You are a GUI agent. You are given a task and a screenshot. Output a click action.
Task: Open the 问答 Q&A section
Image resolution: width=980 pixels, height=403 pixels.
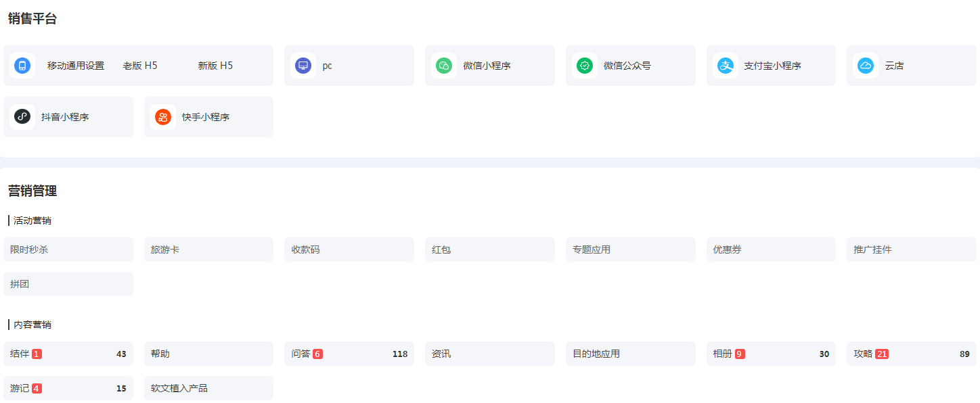click(x=300, y=354)
